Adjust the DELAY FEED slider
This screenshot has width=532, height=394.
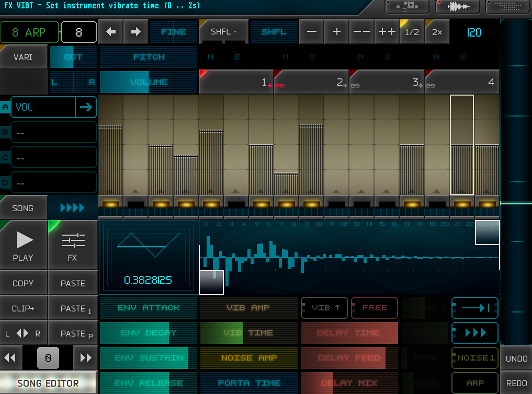(349, 358)
